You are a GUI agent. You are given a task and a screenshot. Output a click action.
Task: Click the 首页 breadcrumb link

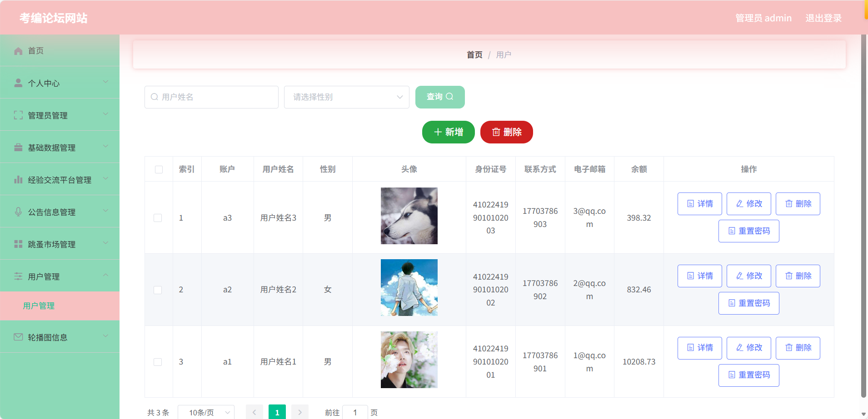pyautogui.click(x=474, y=55)
